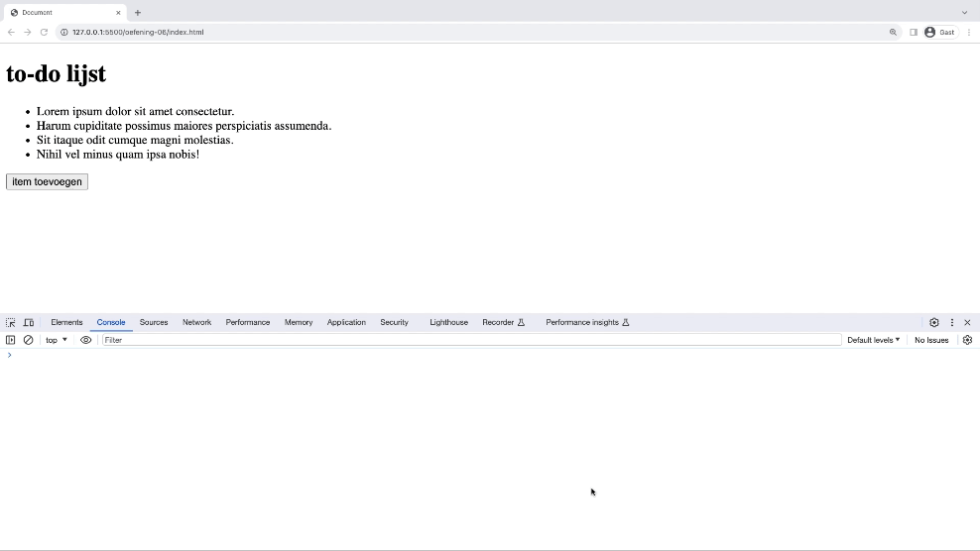Click the No Issues button
980x551 pixels.
(x=930, y=340)
